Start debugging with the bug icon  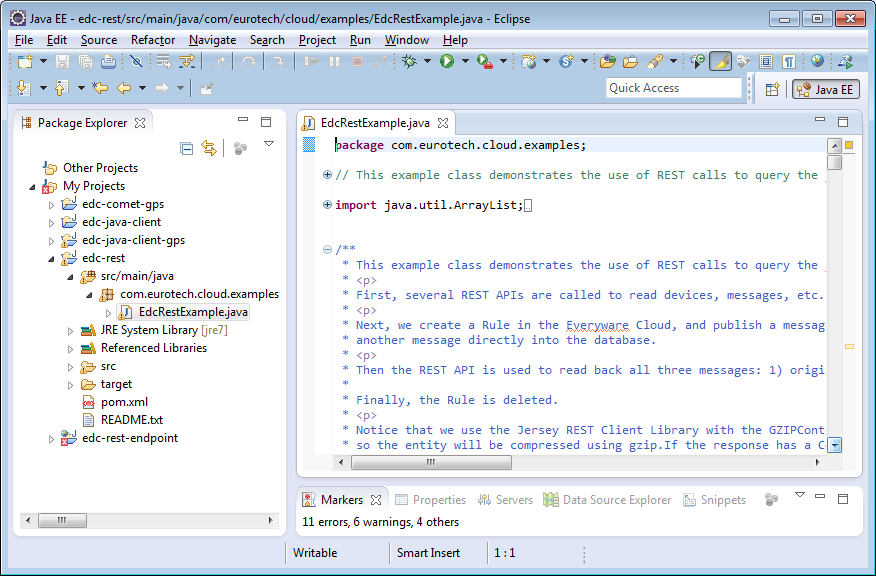tap(410, 62)
